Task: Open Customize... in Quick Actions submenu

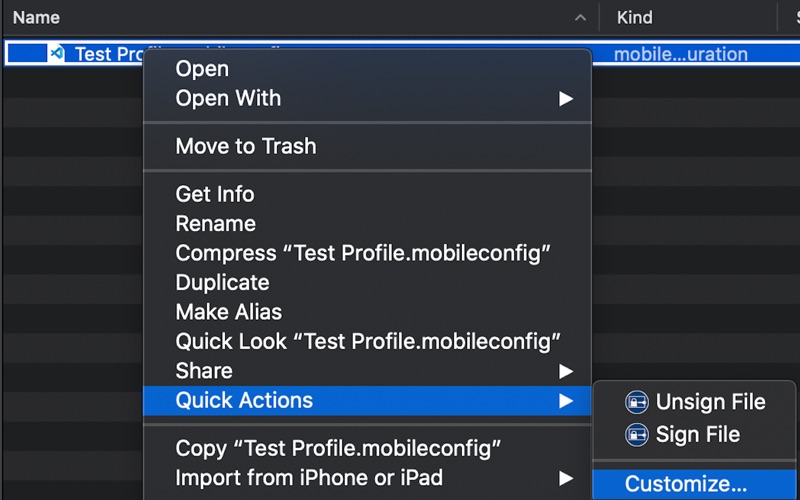Action: [686, 484]
